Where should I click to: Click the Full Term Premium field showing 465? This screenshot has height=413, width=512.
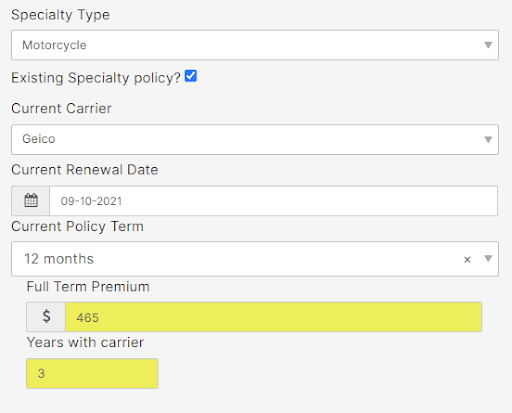tap(273, 317)
